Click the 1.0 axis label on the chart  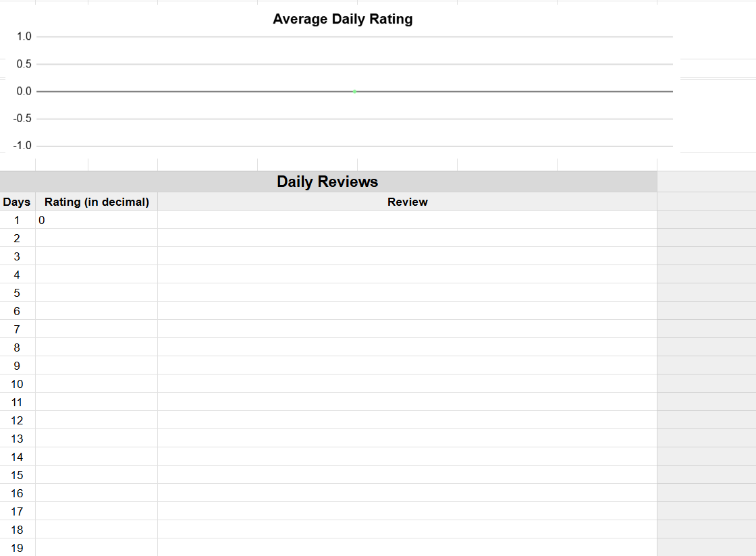coord(24,36)
